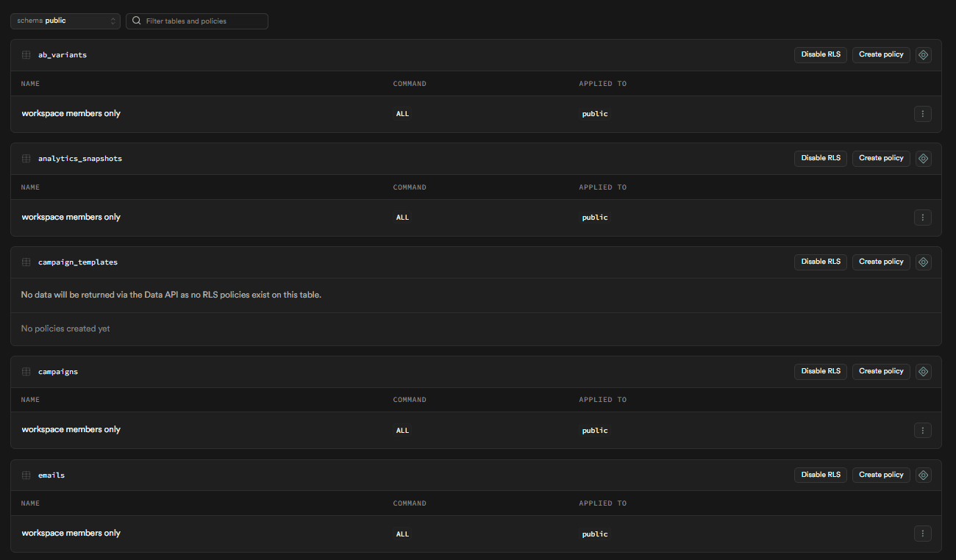Click the search magnifier icon in filter box
The width and height of the screenshot is (956, 560).
click(x=136, y=21)
